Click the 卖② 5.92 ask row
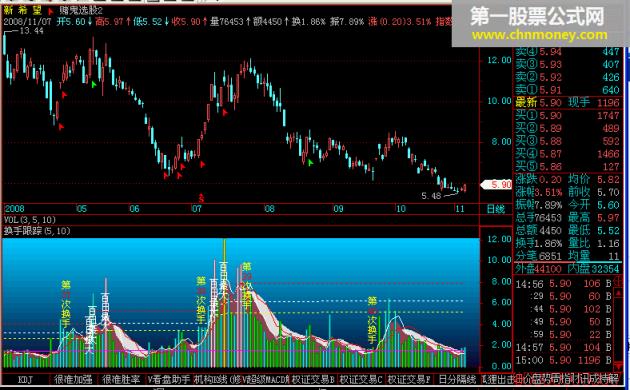Screen dimensions: 630x390 click(x=567, y=77)
